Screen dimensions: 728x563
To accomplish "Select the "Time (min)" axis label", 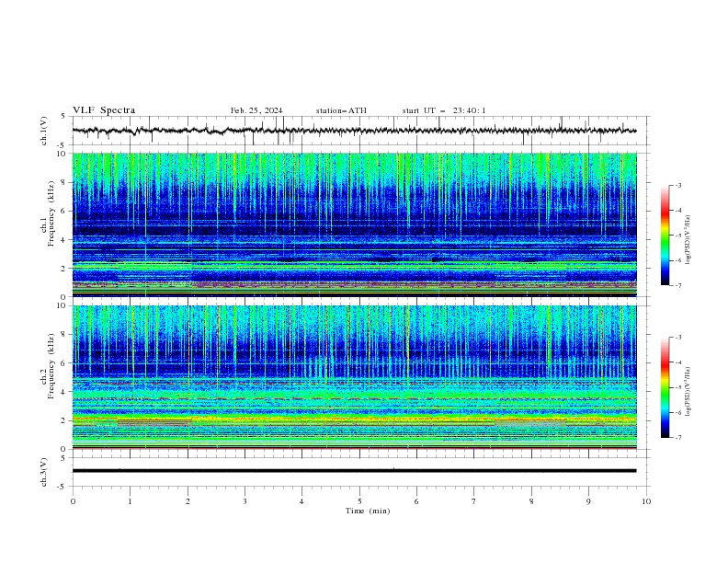I will [368, 511].
